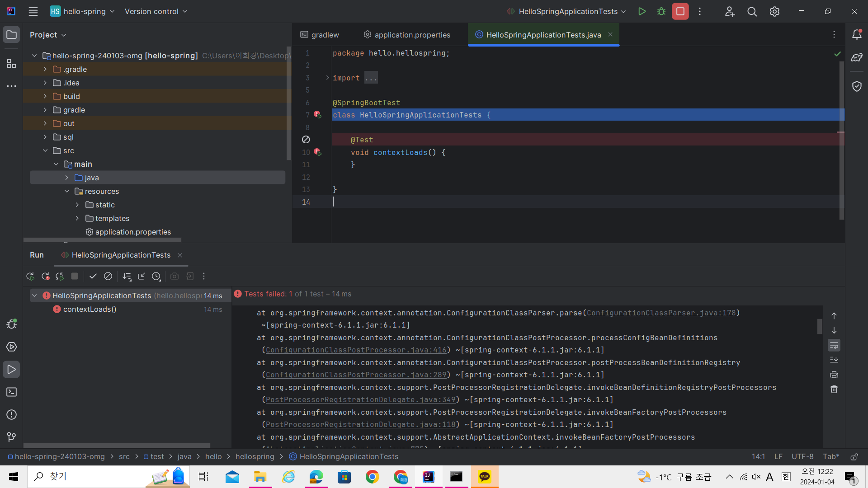This screenshot has width=868, height=488.
Task: Open the Debug tool window
Action: click(12, 324)
